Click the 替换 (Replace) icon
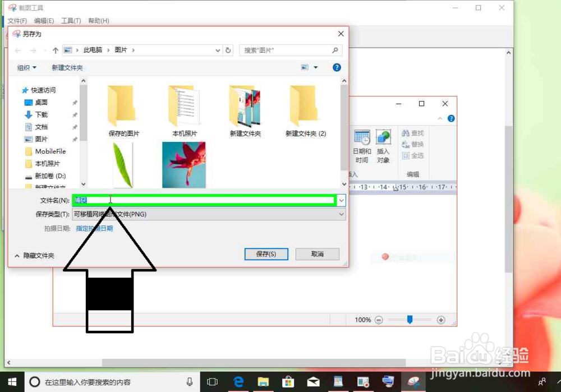This screenshot has width=561, height=392. [413, 144]
